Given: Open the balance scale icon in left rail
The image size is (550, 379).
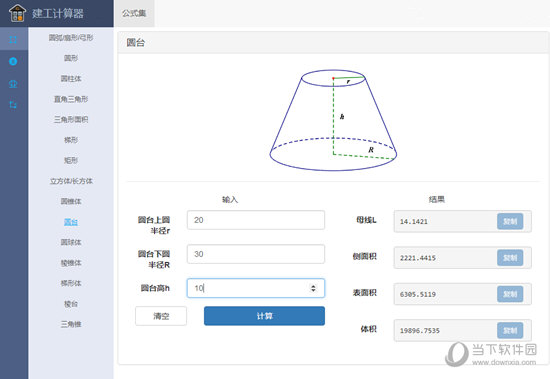Looking at the screenshot, I should (x=13, y=84).
